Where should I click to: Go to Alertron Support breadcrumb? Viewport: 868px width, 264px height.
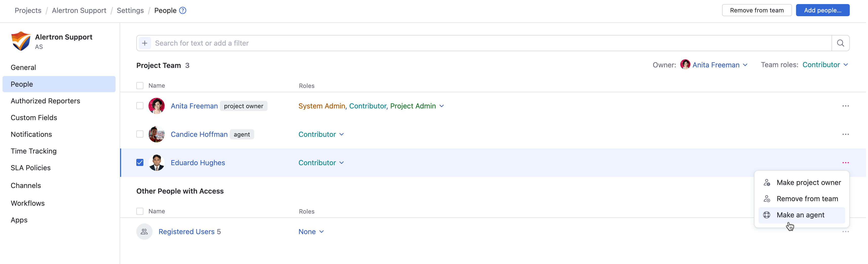pos(79,10)
